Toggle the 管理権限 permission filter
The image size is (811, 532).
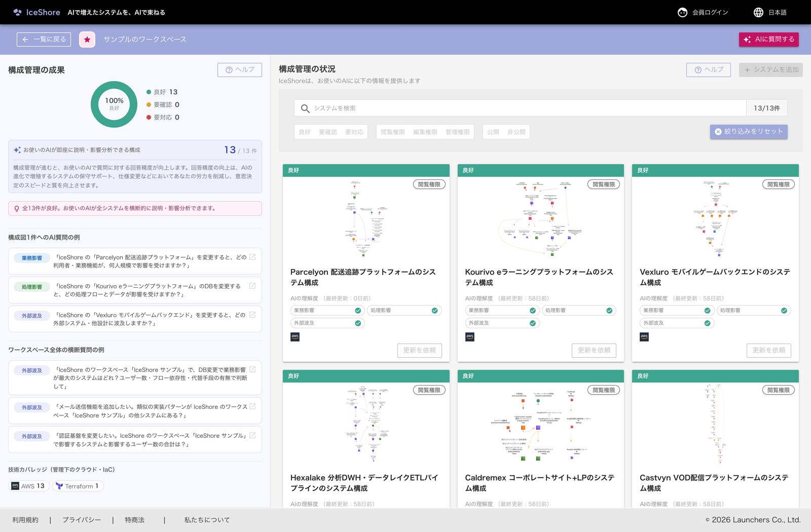click(458, 132)
